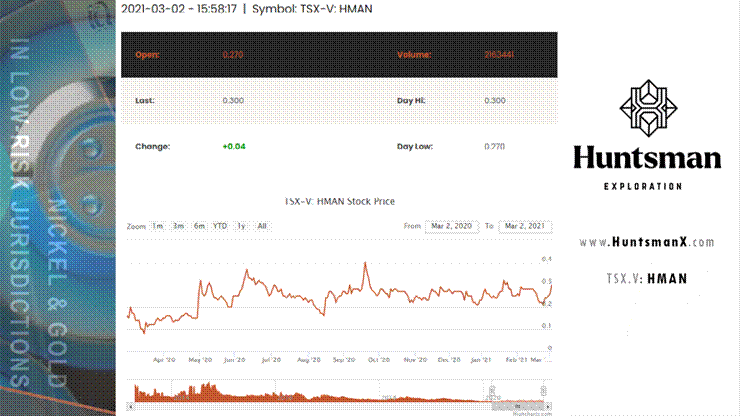Screen dimensions: 740x416
Task: Click the navigator right range handle
Action: click(543, 391)
